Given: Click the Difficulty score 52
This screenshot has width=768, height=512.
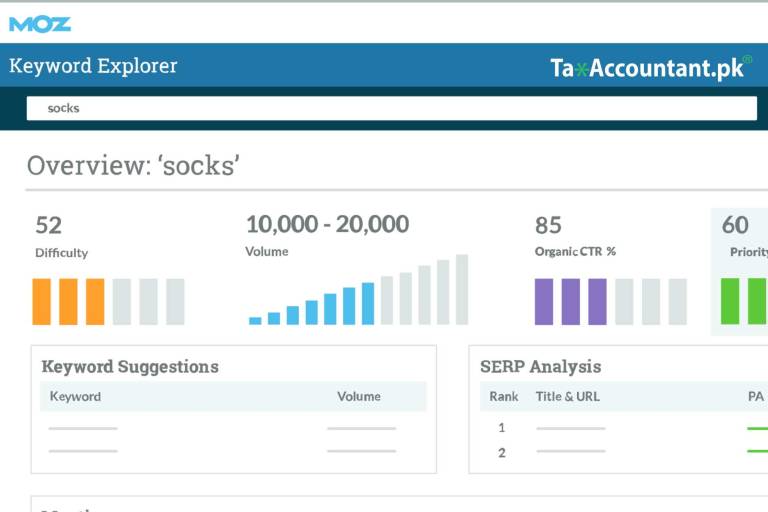Looking at the screenshot, I should tap(48, 225).
